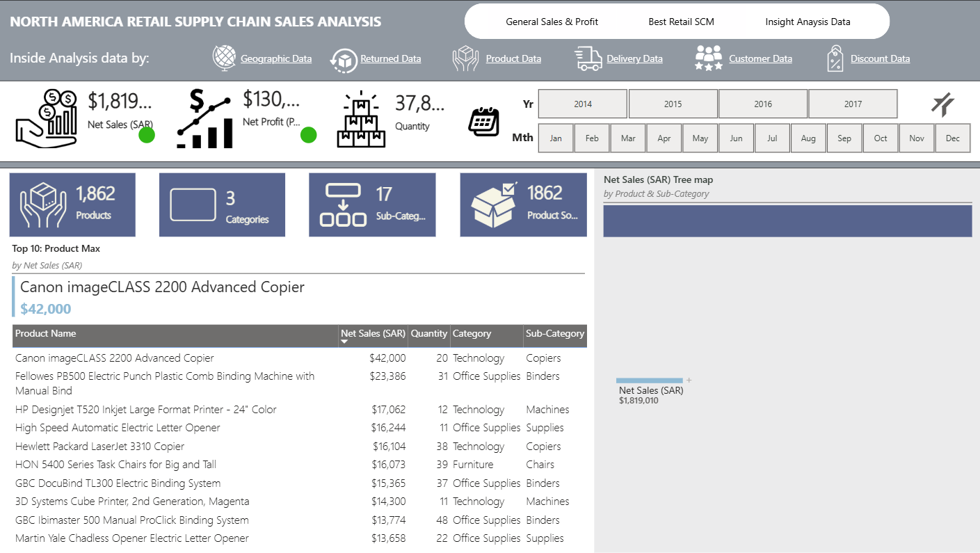Click the 1,862 Products card

[72, 205]
